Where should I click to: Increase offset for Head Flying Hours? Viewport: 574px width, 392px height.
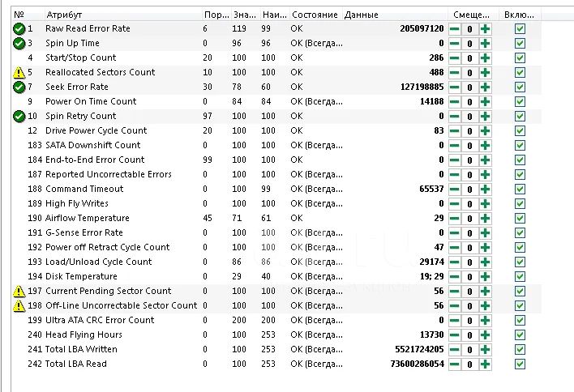(x=485, y=335)
